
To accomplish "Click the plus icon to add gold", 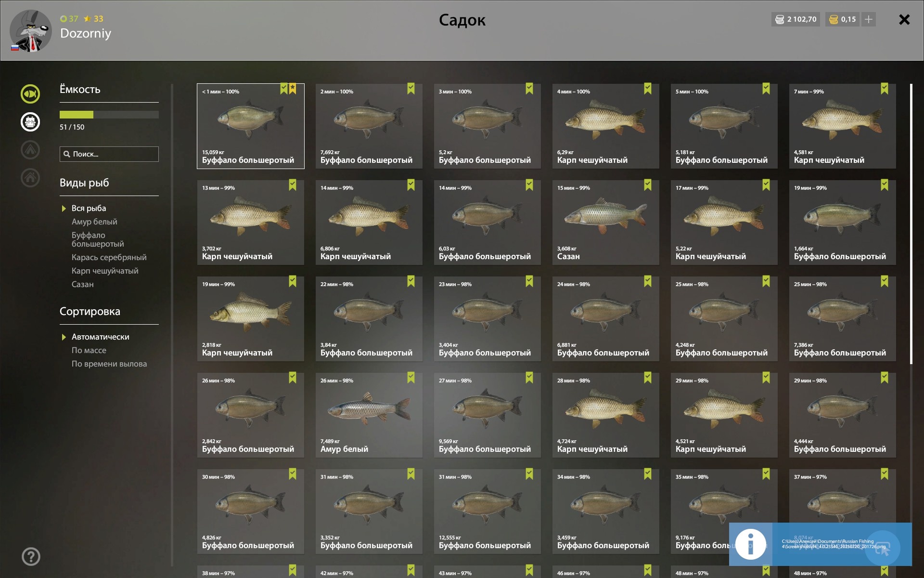I will [869, 19].
